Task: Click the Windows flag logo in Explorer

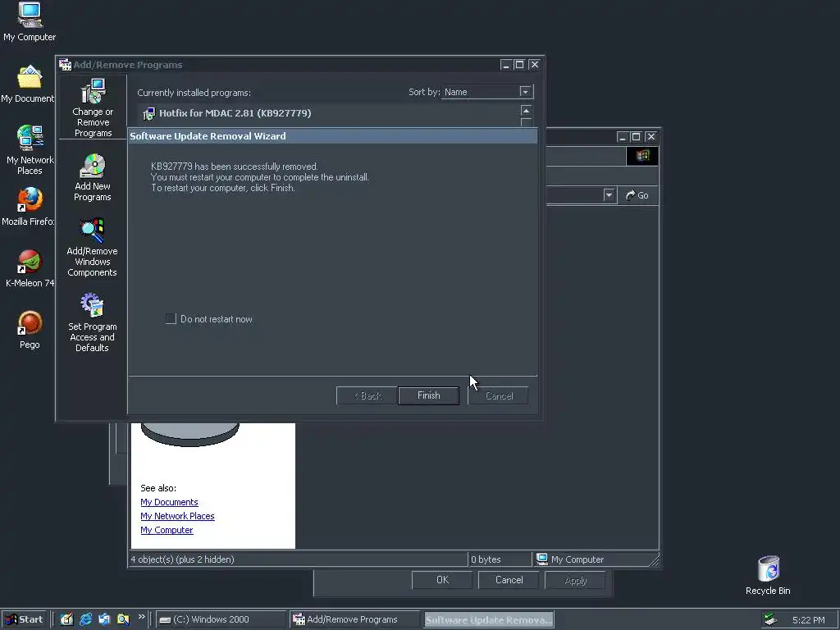Action: point(642,156)
